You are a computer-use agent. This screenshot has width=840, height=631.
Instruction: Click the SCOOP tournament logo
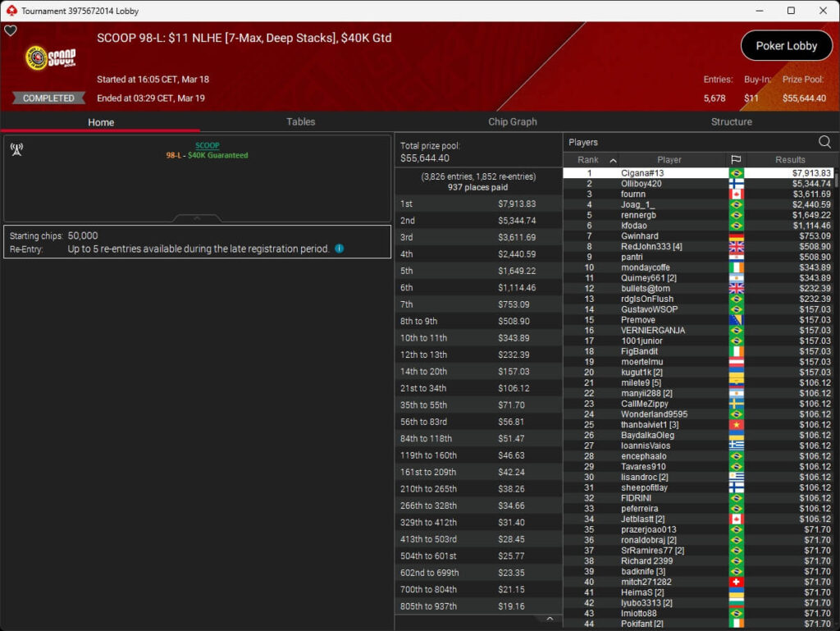point(51,58)
